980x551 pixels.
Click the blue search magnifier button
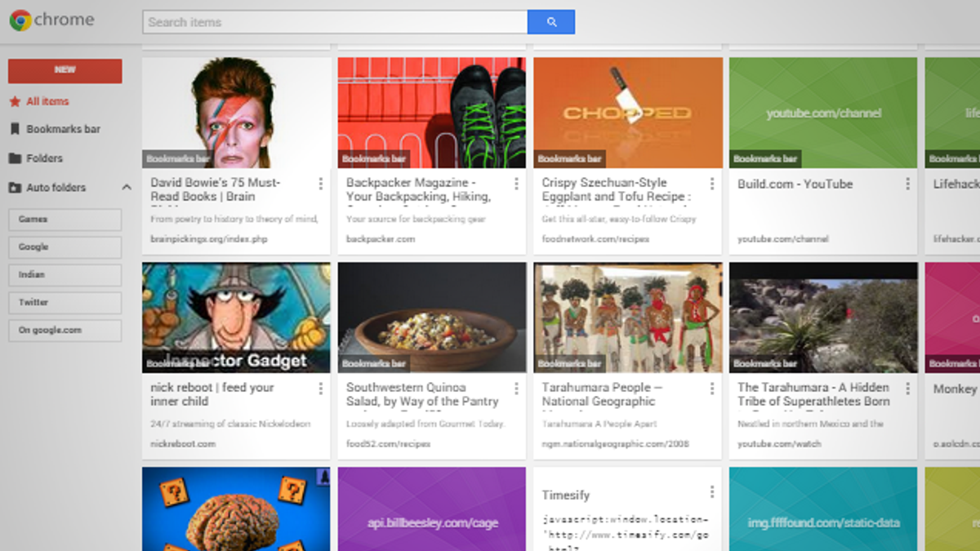(551, 22)
